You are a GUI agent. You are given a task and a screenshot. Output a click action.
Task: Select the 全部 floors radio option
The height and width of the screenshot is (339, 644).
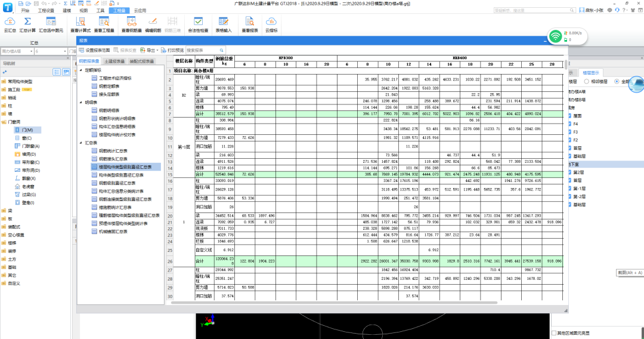tap(617, 81)
